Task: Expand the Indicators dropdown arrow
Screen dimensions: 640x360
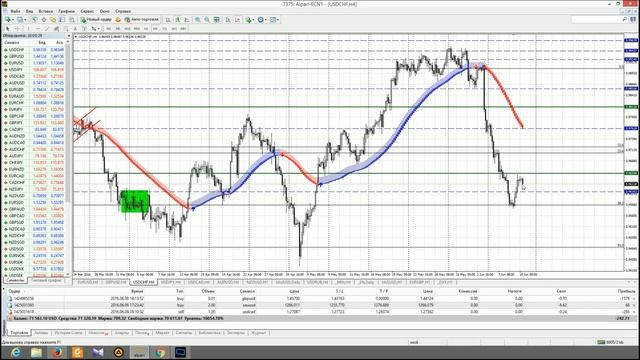Action: pos(254,20)
